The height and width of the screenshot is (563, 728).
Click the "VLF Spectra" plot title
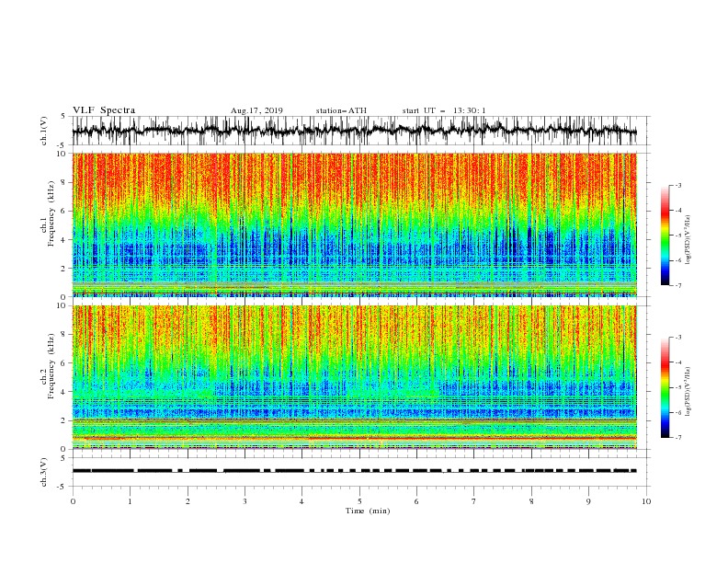(x=104, y=110)
